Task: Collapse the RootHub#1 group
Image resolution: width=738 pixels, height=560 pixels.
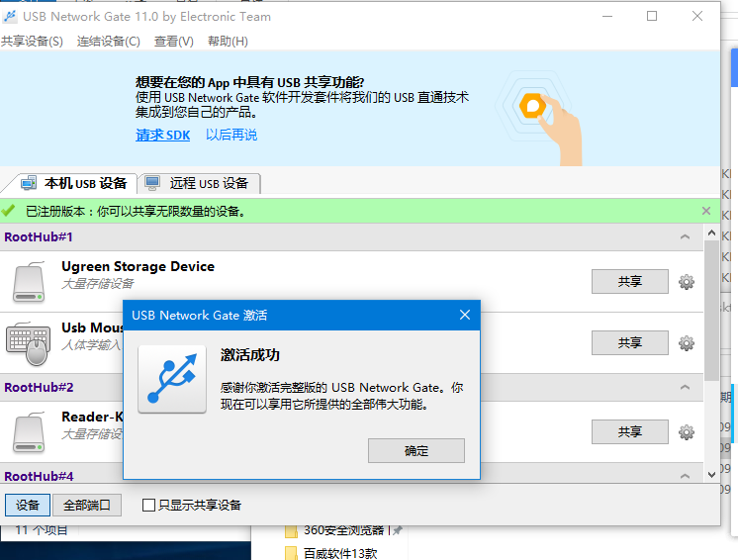Action: coord(685,236)
